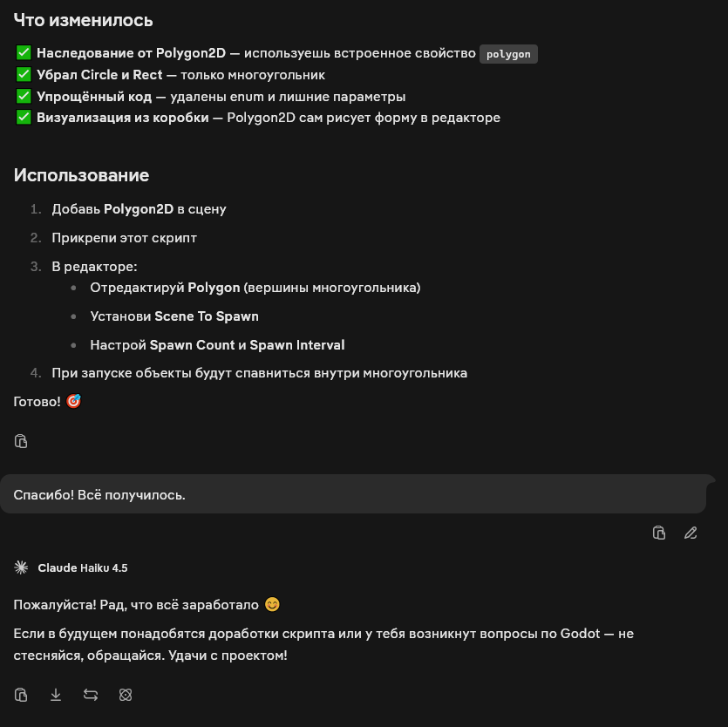
Task: Click the target emoji after 'Готово!'
Action: pos(73,401)
